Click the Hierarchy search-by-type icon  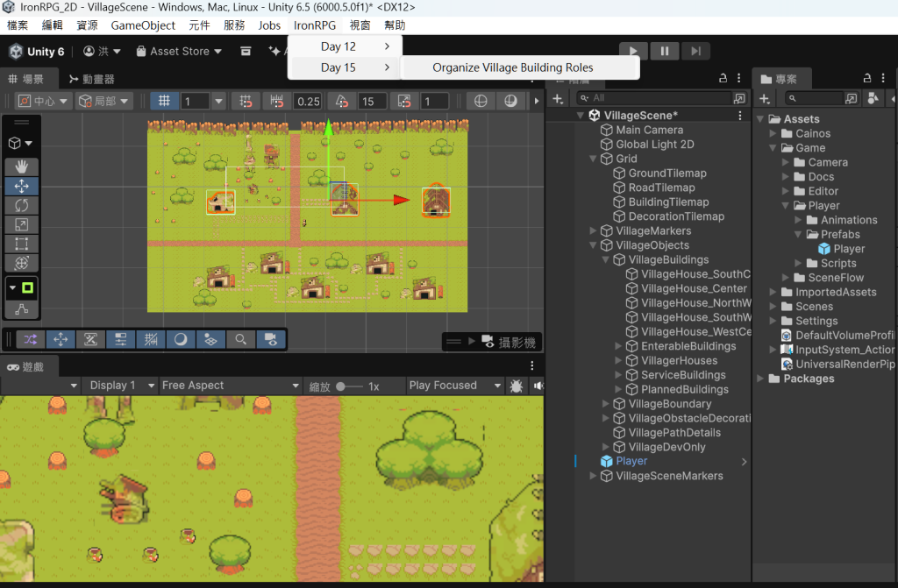pos(740,98)
